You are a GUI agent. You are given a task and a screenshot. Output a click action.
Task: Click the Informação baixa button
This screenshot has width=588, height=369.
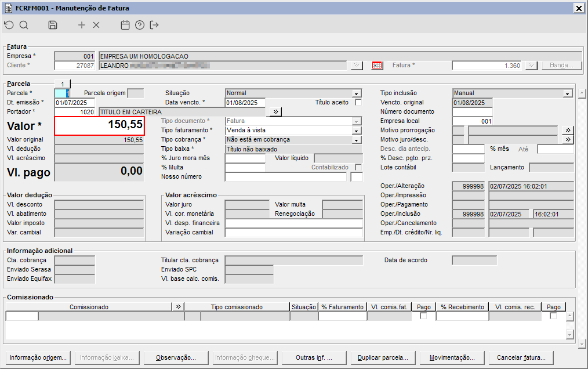(x=107, y=358)
